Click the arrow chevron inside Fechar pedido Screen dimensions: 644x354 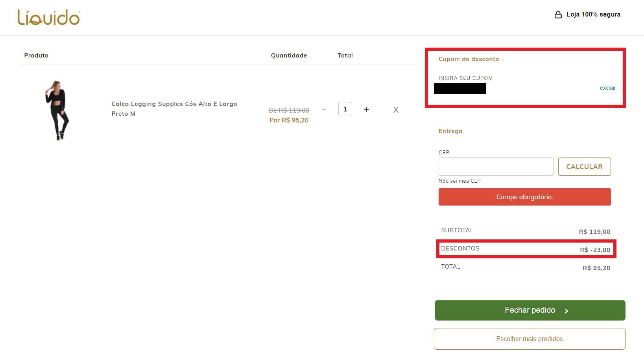pyautogui.click(x=566, y=311)
